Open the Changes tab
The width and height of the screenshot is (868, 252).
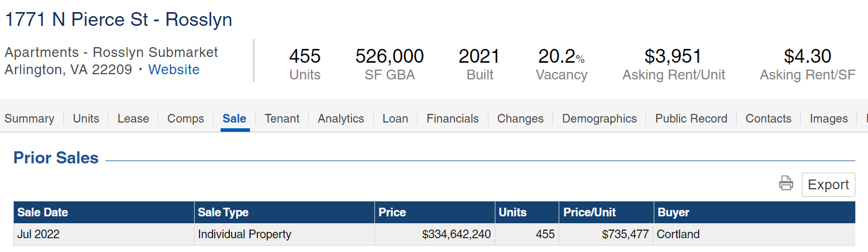tap(520, 119)
